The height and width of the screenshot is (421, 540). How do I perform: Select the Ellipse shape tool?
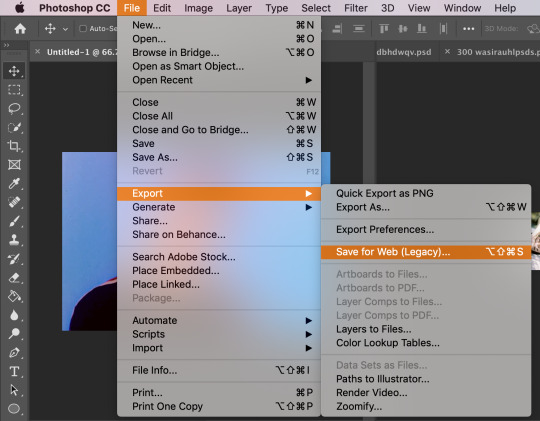pyautogui.click(x=14, y=409)
